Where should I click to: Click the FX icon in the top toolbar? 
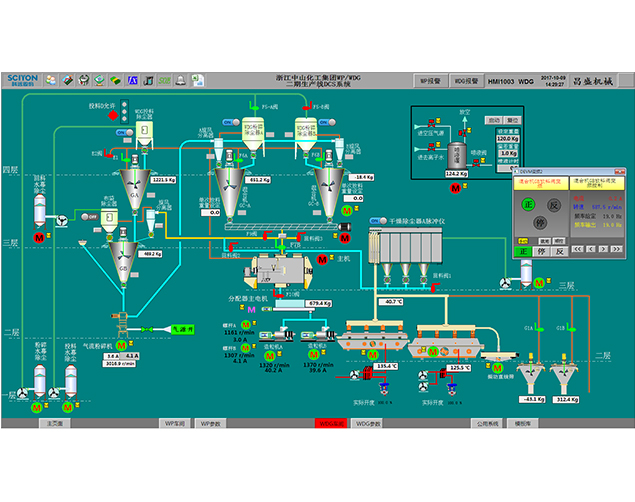[130, 80]
